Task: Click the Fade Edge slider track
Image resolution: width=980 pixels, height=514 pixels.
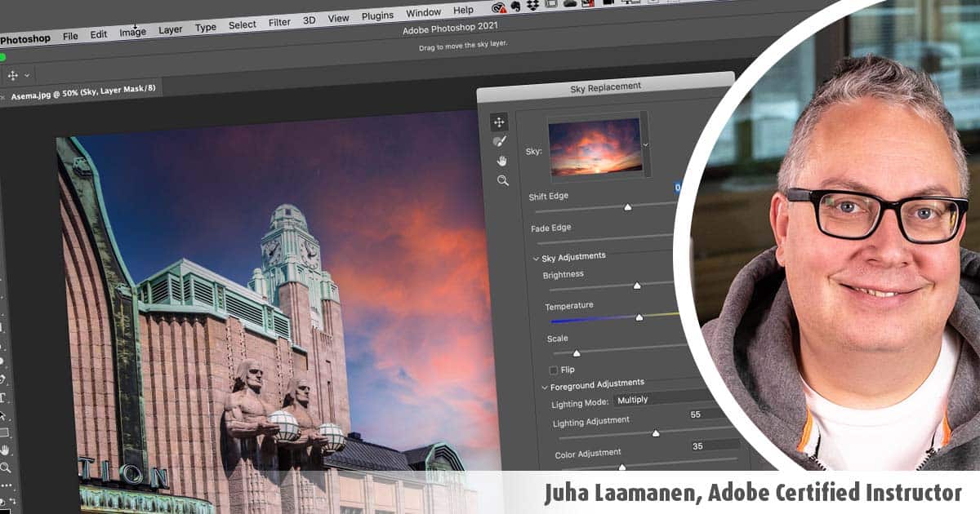Action: point(605,241)
